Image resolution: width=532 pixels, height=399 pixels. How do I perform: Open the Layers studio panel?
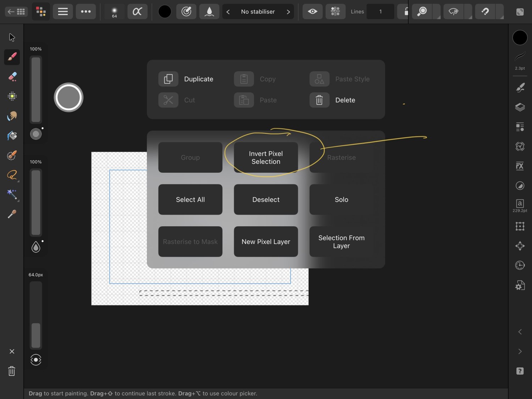tap(520, 107)
